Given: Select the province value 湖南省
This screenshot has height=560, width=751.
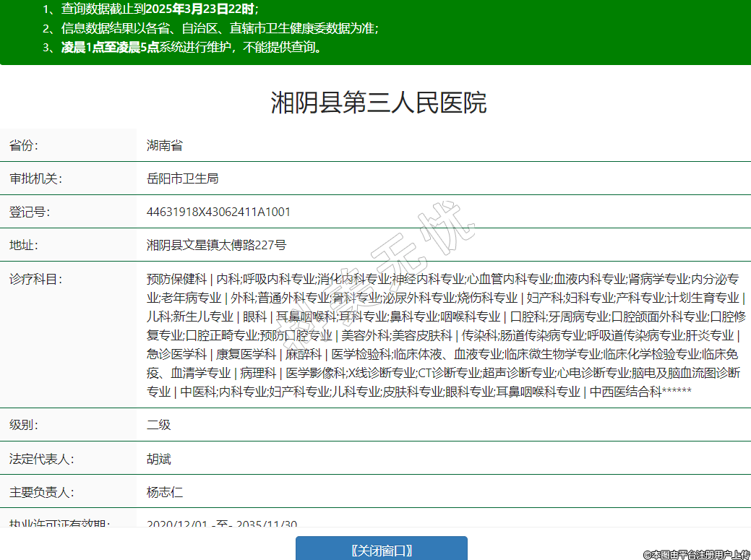Looking at the screenshot, I should tap(164, 145).
